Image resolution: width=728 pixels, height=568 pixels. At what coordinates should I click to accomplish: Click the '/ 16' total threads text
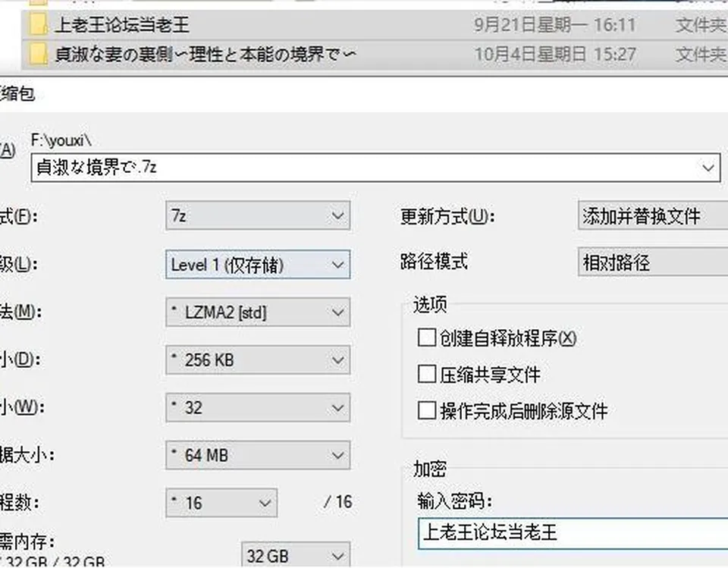click(x=338, y=501)
